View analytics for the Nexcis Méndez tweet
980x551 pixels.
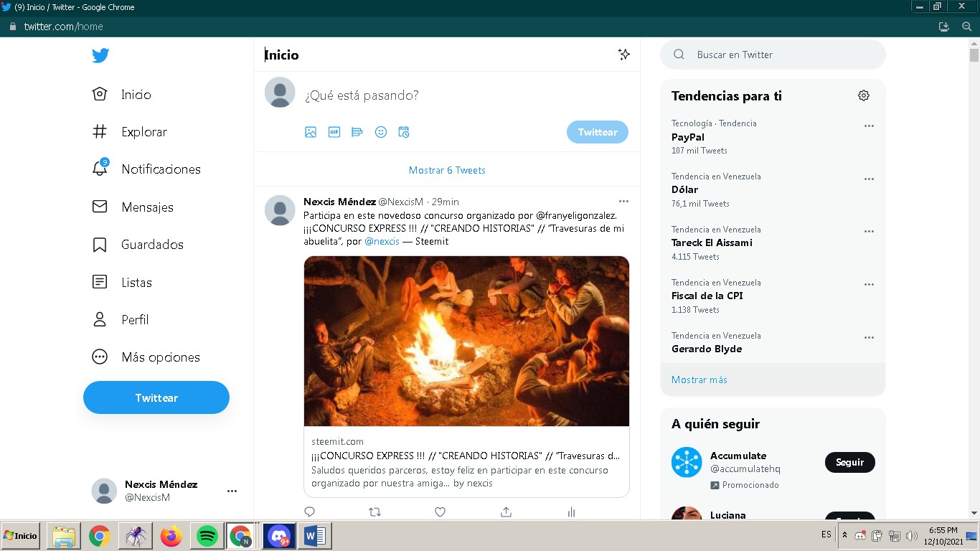pos(572,512)
